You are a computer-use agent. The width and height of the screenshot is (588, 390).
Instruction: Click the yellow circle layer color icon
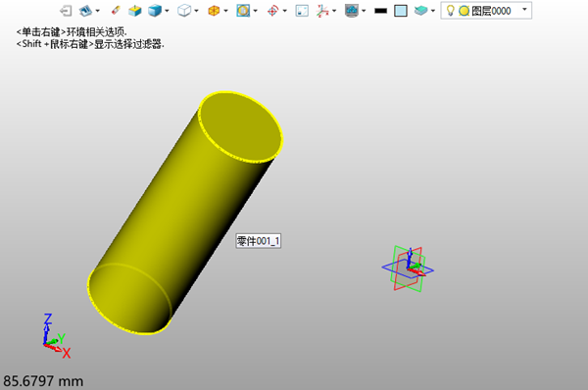[x=464, y=11]
